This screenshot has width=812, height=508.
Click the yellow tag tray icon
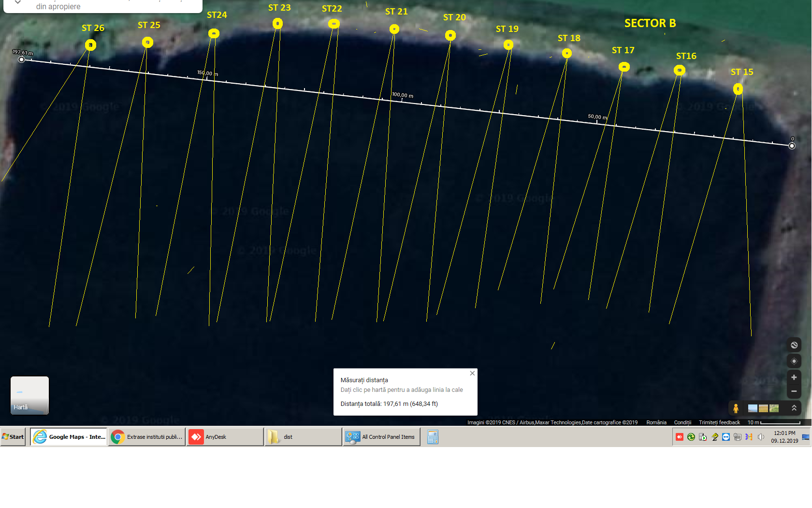click(714, 437)
